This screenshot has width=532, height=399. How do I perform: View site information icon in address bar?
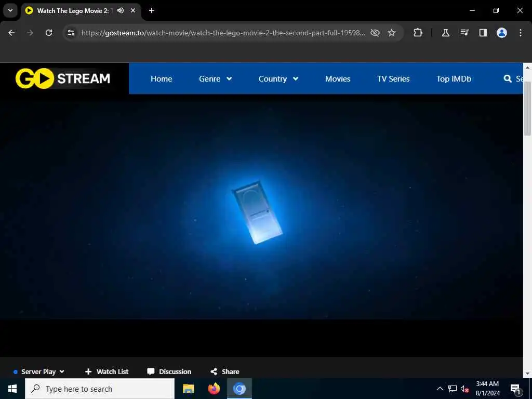click(x=71, y=33)
